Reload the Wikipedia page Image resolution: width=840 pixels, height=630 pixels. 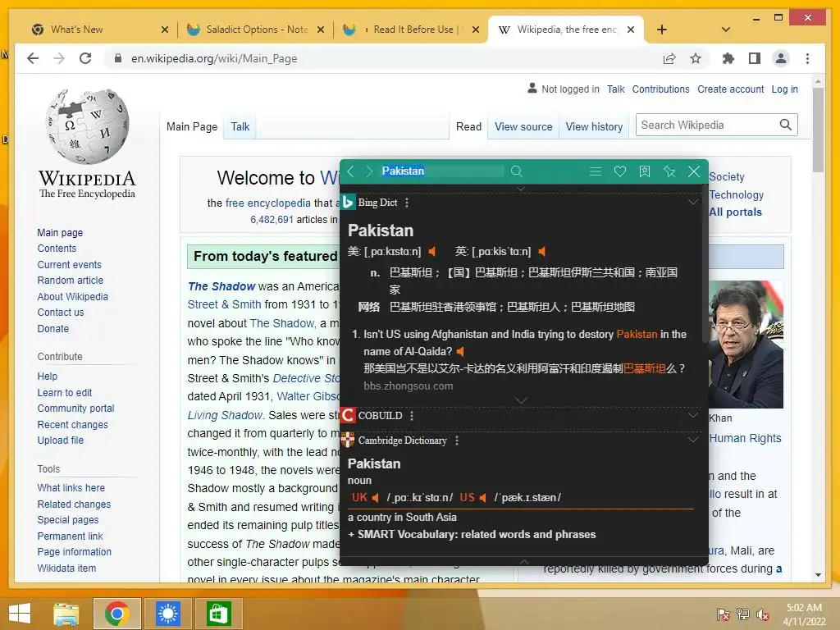85,58
